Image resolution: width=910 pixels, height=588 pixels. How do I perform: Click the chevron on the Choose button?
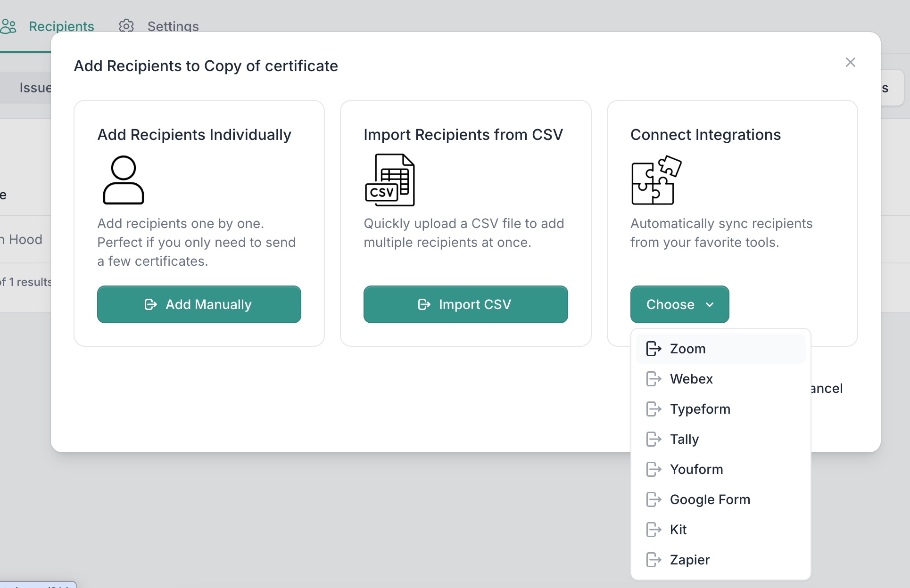[x=710, y=305]
